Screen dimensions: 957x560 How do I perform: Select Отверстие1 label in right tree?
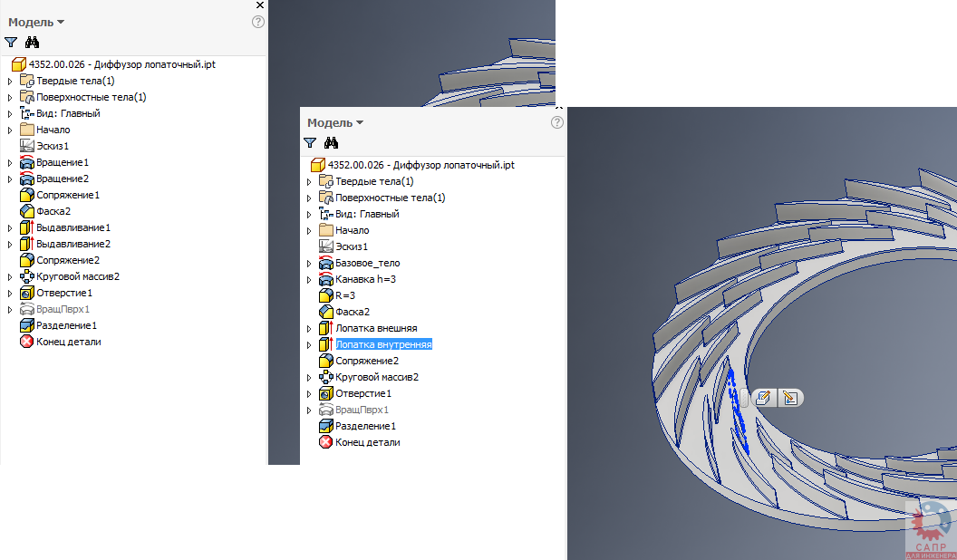coord(363,393)
